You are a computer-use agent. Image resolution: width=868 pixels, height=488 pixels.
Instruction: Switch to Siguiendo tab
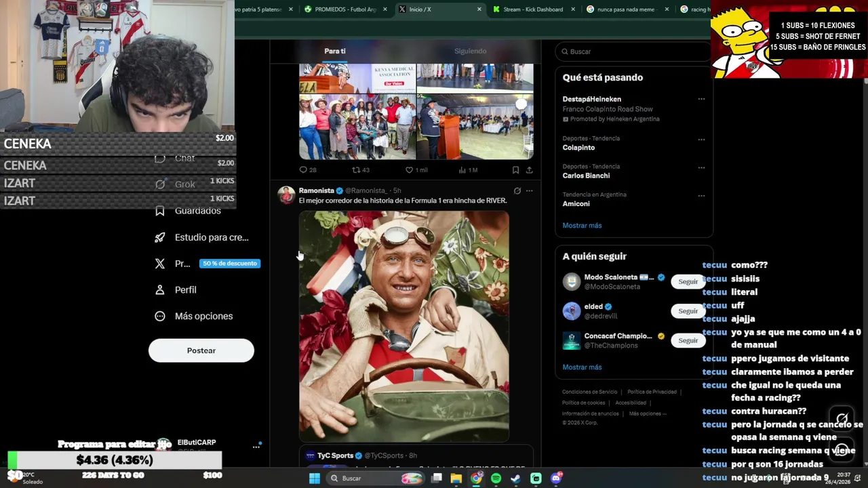(x=470, y=52)
